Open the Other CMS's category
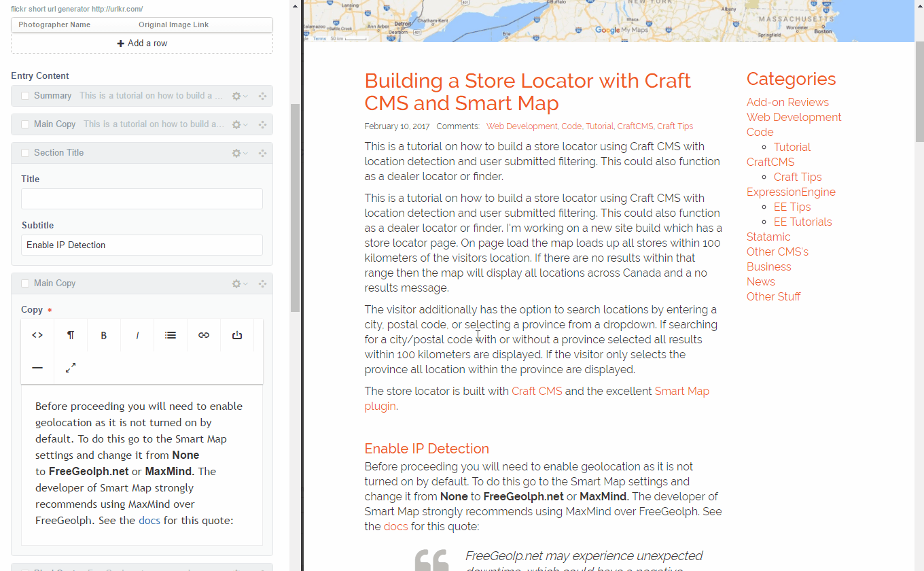The width and height of the screenshot is (924, 571). tap(777, 252)
